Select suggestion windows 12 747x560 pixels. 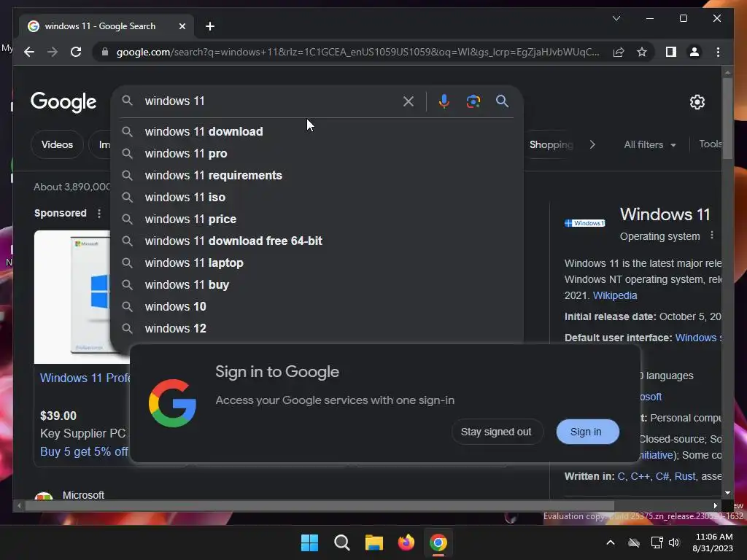(x=317, y=329)
